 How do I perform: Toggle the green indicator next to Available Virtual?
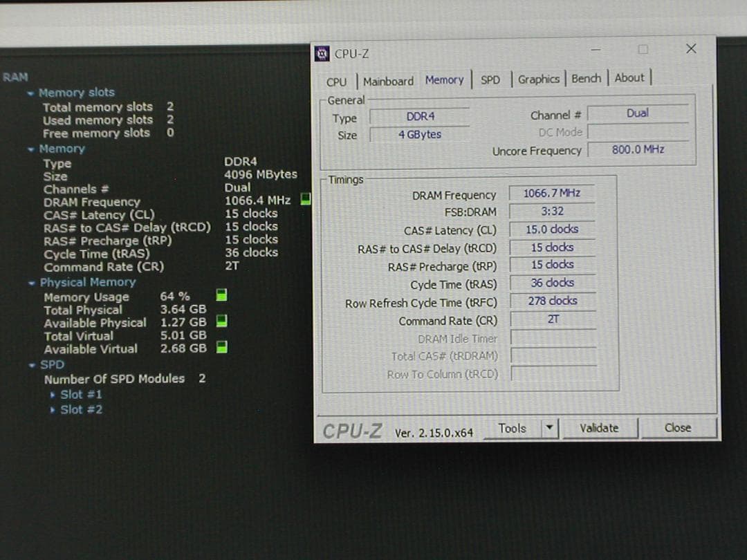221,348
